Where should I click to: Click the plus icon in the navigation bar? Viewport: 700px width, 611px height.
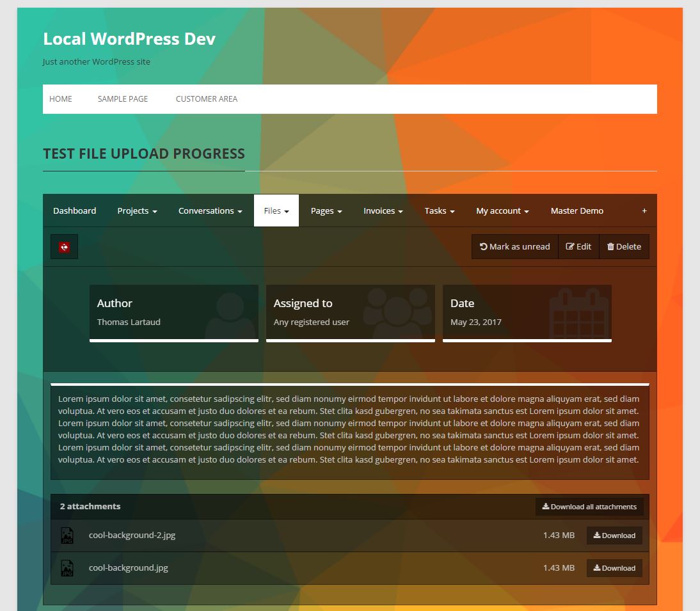click(x=644, y=210)
